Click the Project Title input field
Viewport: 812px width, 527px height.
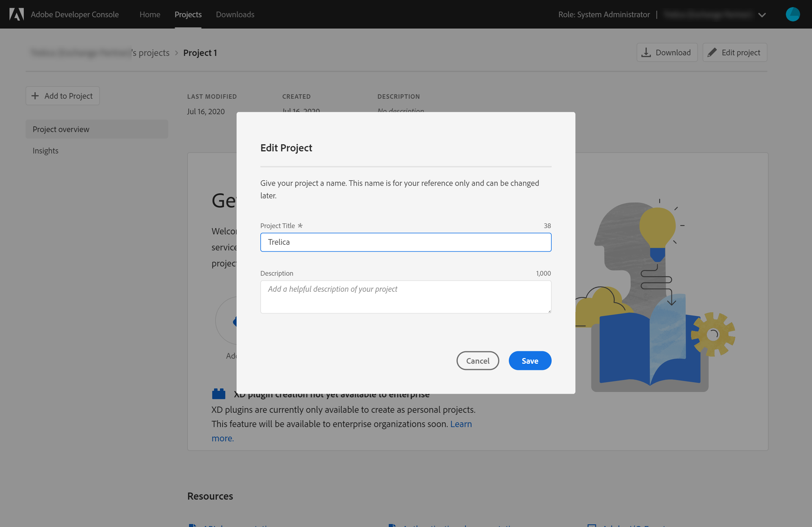click(406, 242)
